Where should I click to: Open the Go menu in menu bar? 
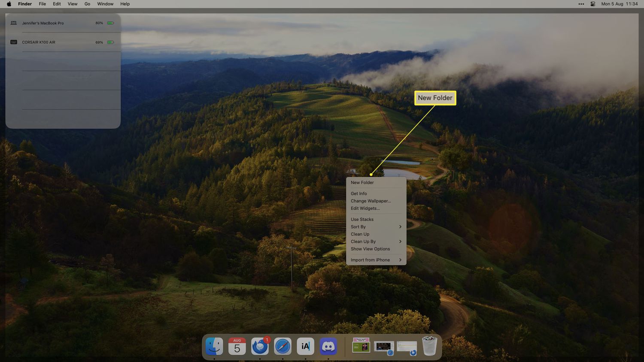87,4
